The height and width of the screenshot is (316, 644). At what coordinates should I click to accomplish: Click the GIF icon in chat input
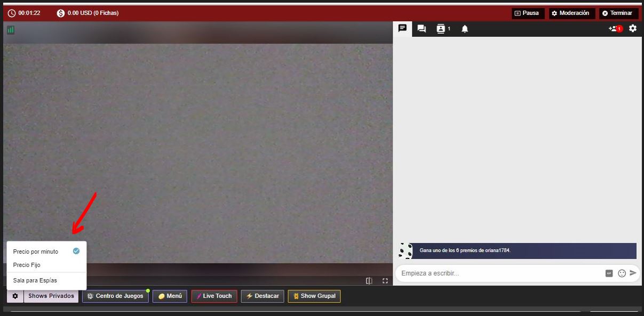[x=609, y=273]
